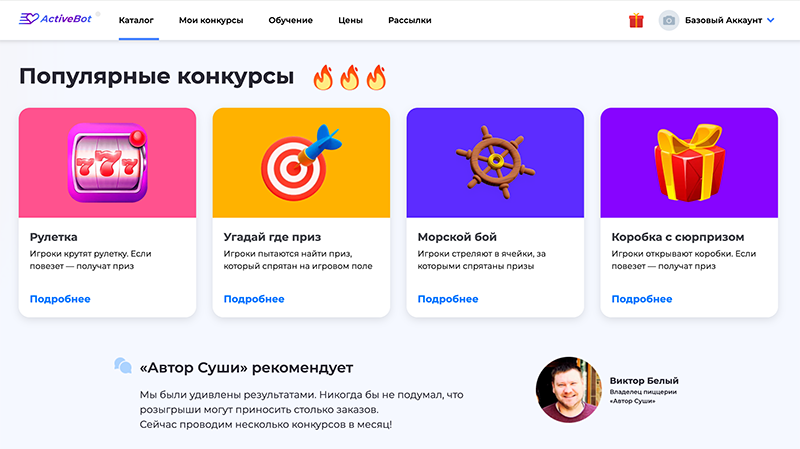This screenshot has height=449, width=800.
Task: Click the ActiveBot logo
Action: [56, 19]
